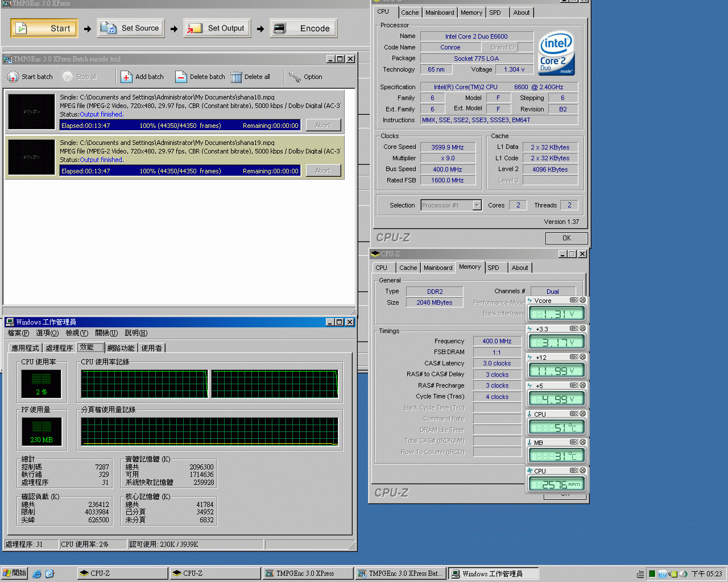Switch to Cache tab in processor CPU-Z window
728x582 pixels.
[x=409, y=13]
